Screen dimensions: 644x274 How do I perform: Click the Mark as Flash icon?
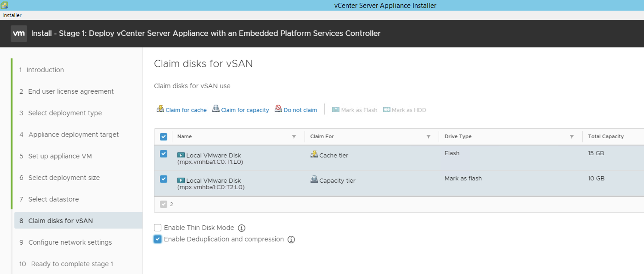pos(336,110)
